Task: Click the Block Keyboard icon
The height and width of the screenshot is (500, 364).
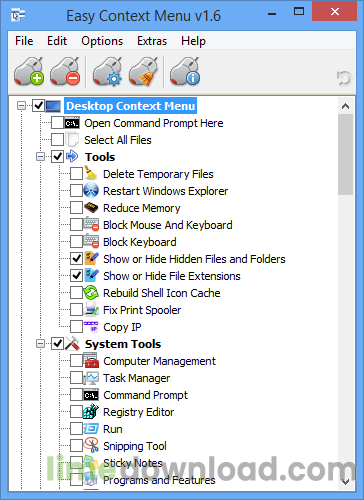Action: [x=91, y=241]
